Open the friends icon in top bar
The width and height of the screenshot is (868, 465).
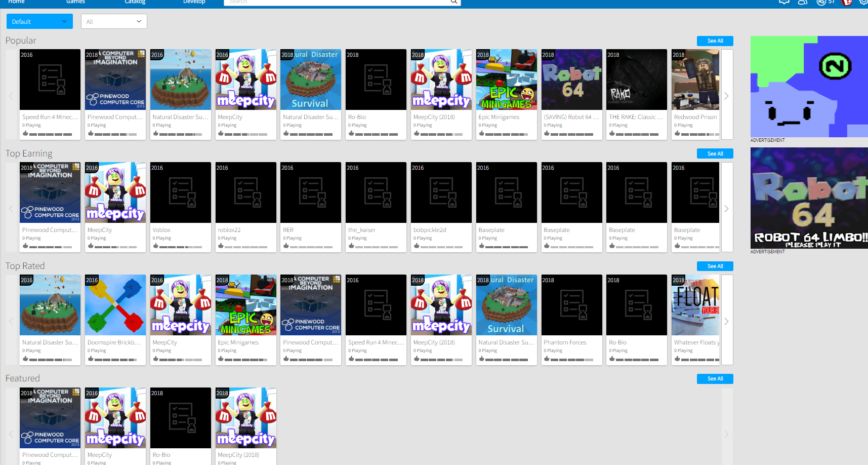point(802,2)
